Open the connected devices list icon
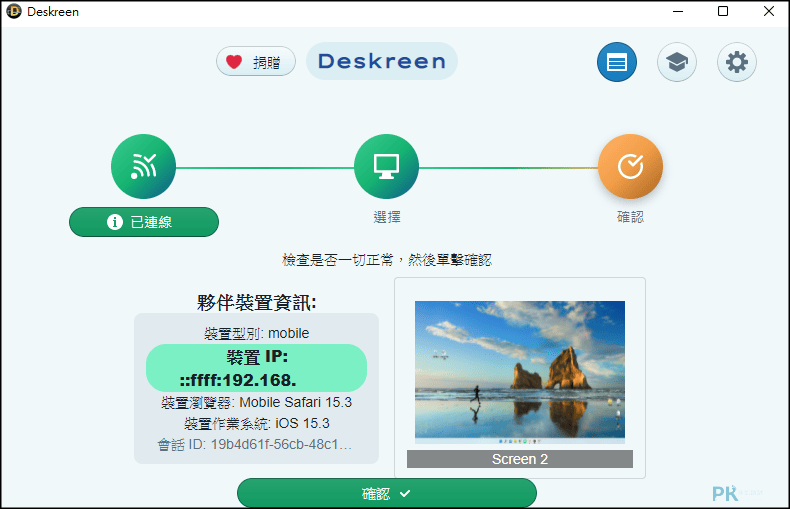 tap(617, 62)
